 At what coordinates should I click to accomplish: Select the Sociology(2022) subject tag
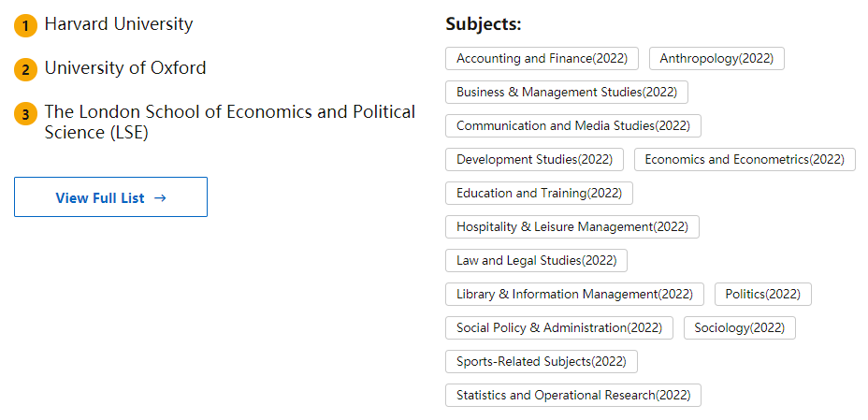(739, 327)
